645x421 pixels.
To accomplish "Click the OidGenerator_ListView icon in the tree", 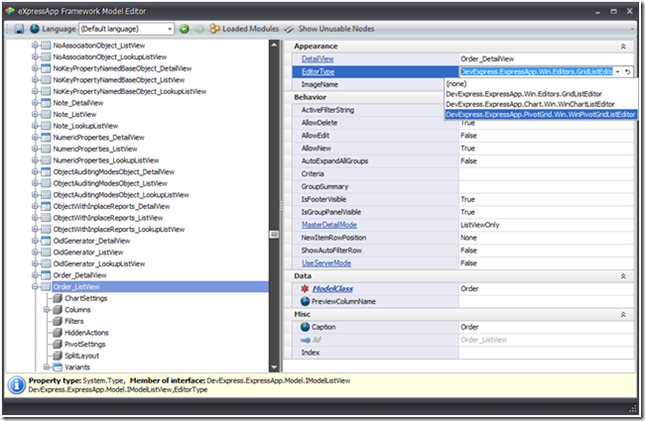I will tap(46, 252).
